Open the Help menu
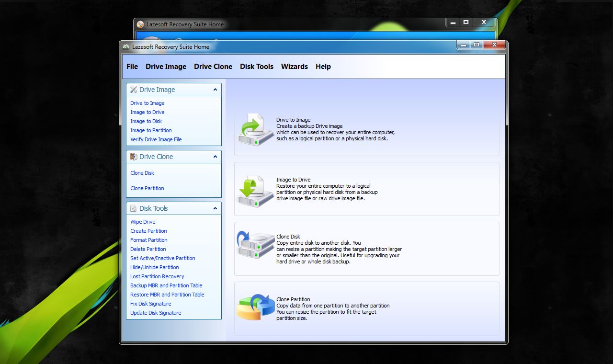This screenshot has width=613, height=364. point(323,67)
